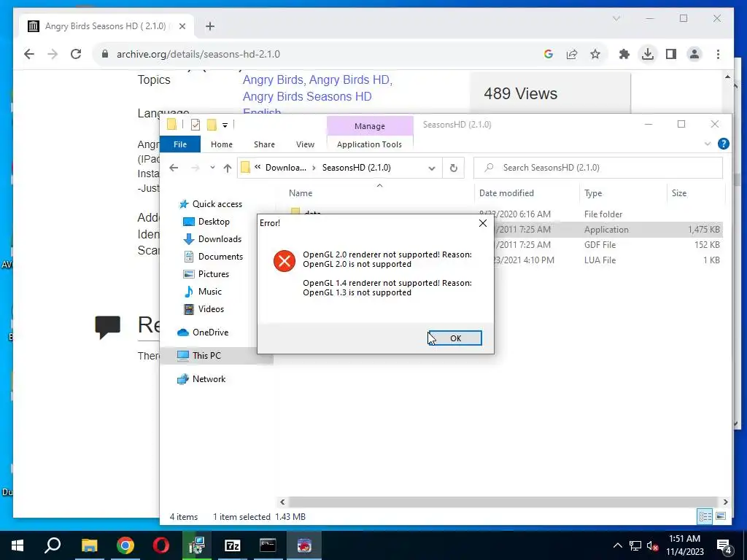Select the Manage contextual tab
This screenshot has width=747, height=560.
370,126
